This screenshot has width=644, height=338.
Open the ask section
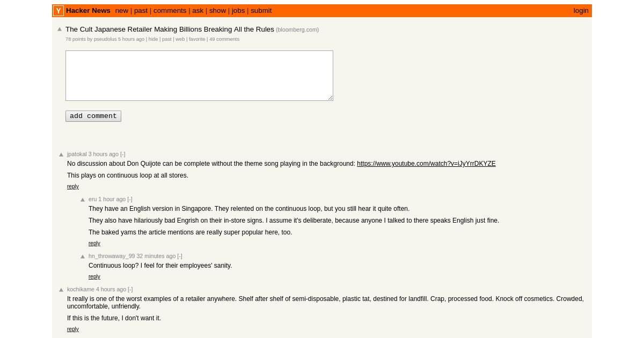click(x=198, y=11)
